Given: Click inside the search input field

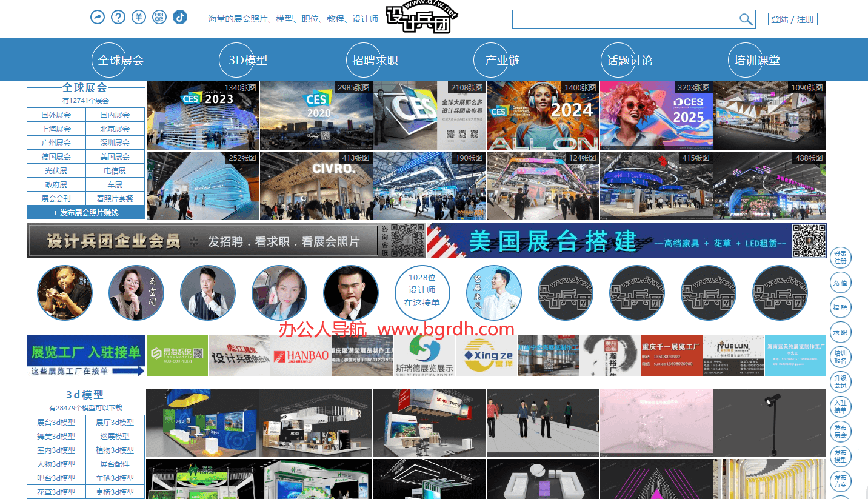Looking at the screenshot, I should pos(624,19).
